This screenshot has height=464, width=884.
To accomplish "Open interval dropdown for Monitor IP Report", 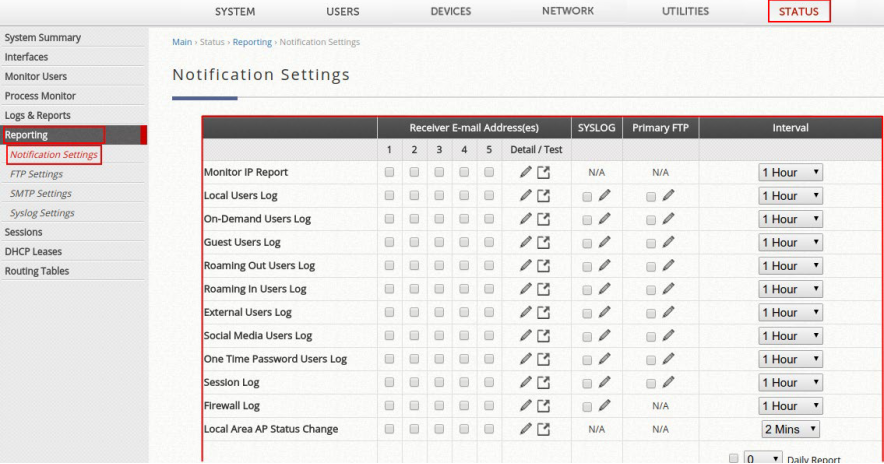I will click(x=790, y=173).
